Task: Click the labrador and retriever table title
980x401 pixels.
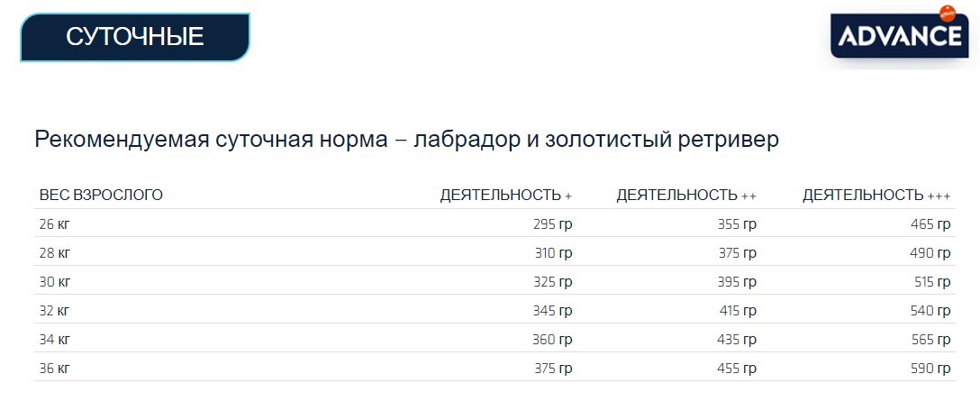Action: 406,141
